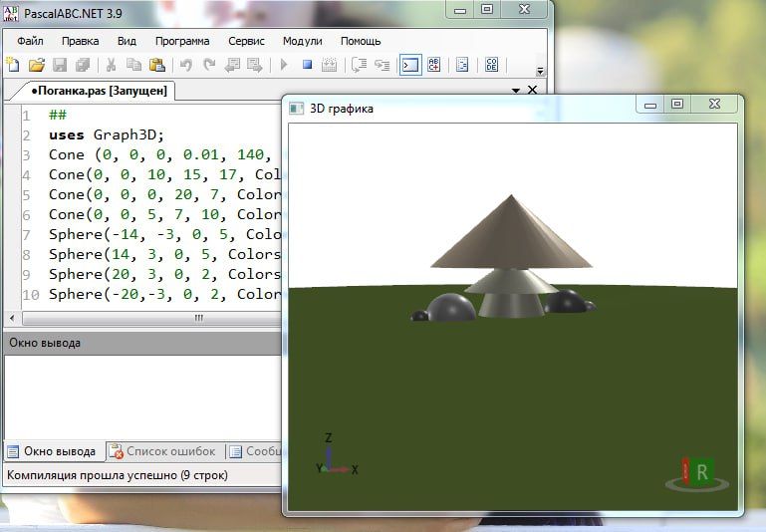
Task: Click the editor horizontal scrollbar
Action: pos(149,318)
